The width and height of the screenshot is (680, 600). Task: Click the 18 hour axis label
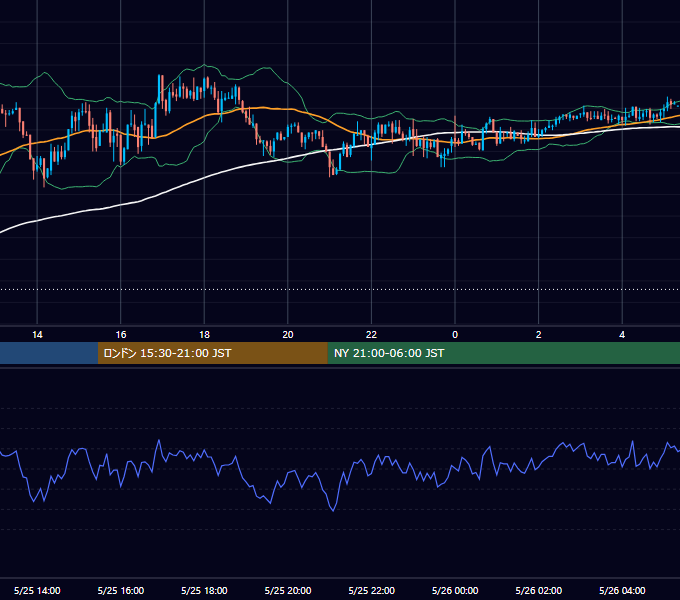click(204, 335)
